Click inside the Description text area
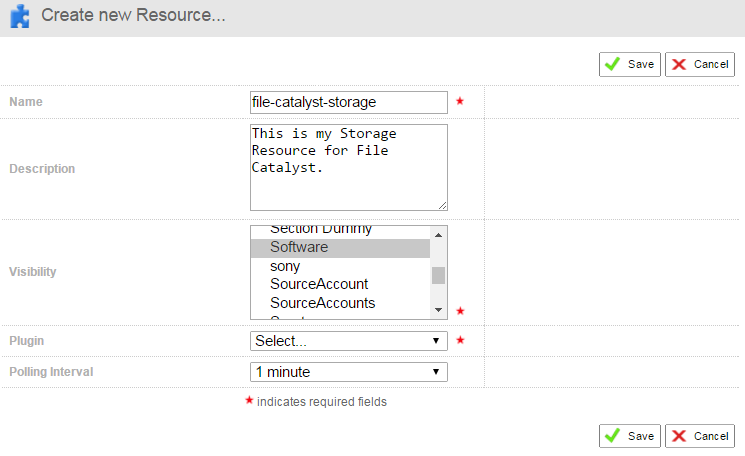Viewport: 745px width, 456px height. click(x=348, y=167)
